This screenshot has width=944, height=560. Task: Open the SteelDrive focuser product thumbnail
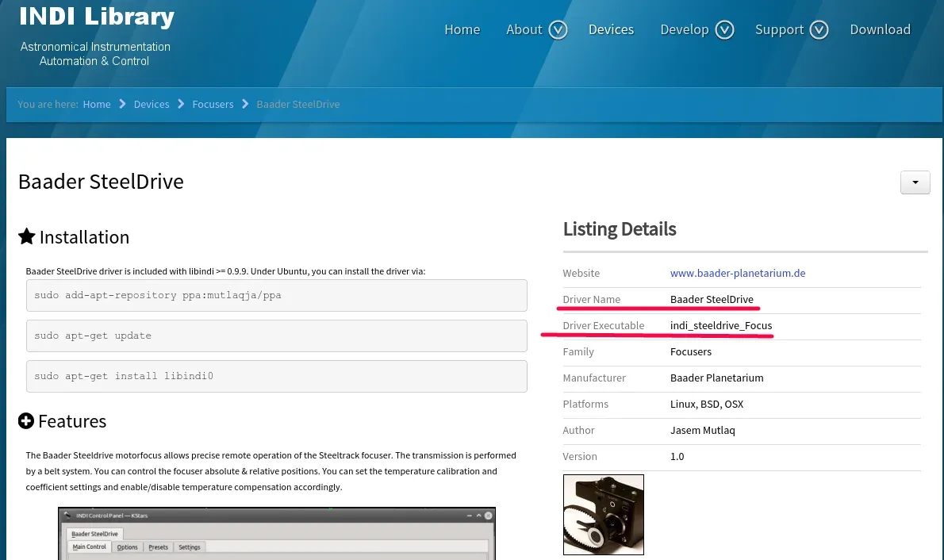[x=603, y=514]
